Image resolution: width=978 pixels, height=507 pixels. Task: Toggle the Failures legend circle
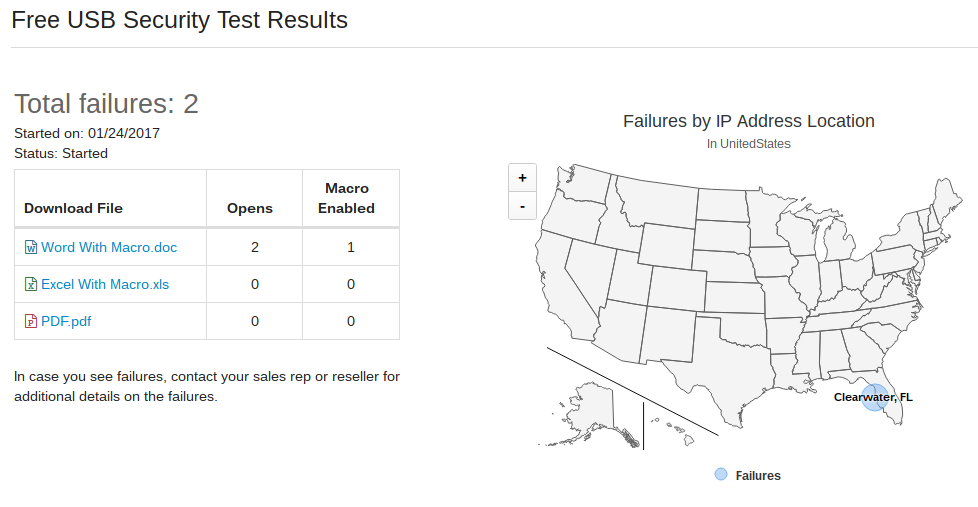pos(720,474)
